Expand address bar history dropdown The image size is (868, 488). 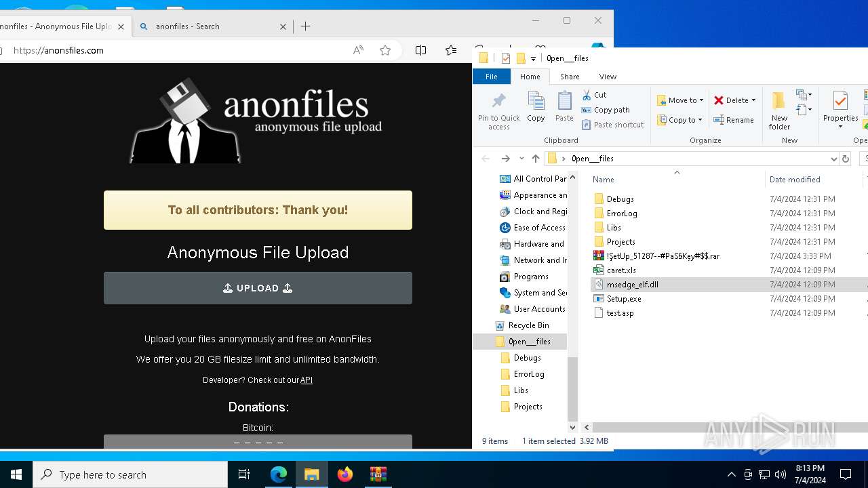833,159
